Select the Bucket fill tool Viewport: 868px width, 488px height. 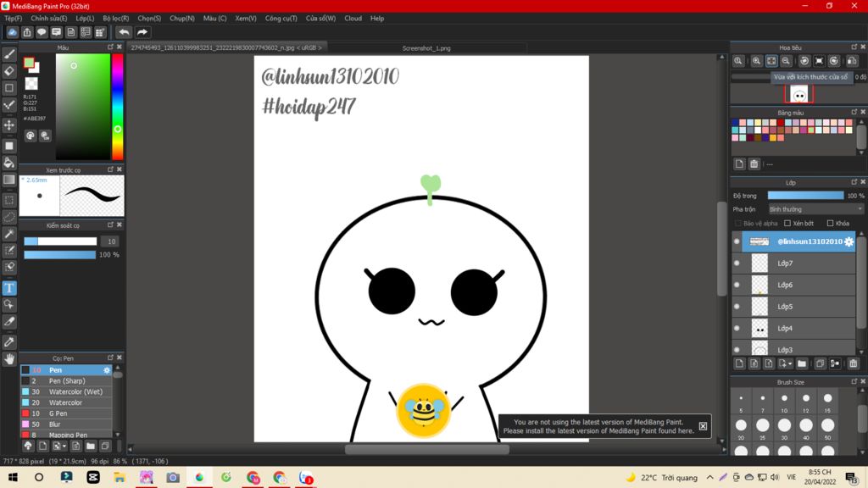coord(9,163)
